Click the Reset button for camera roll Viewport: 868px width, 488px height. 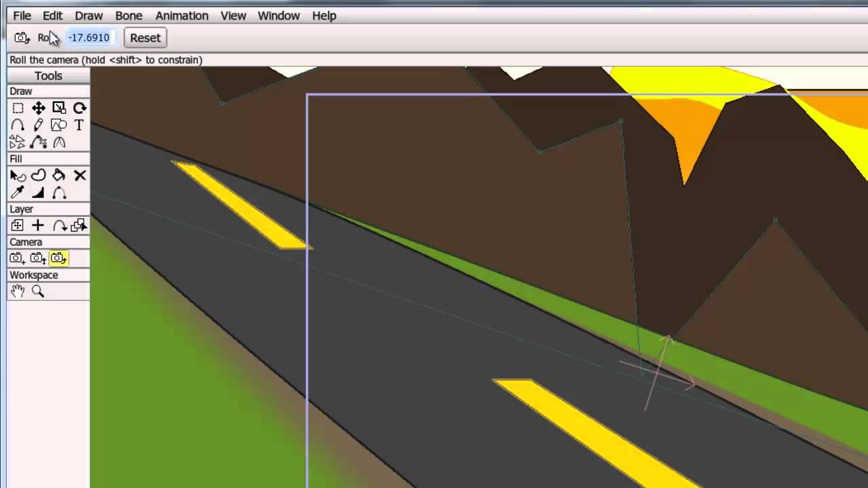pyautogui.click(x=145, y=38)
